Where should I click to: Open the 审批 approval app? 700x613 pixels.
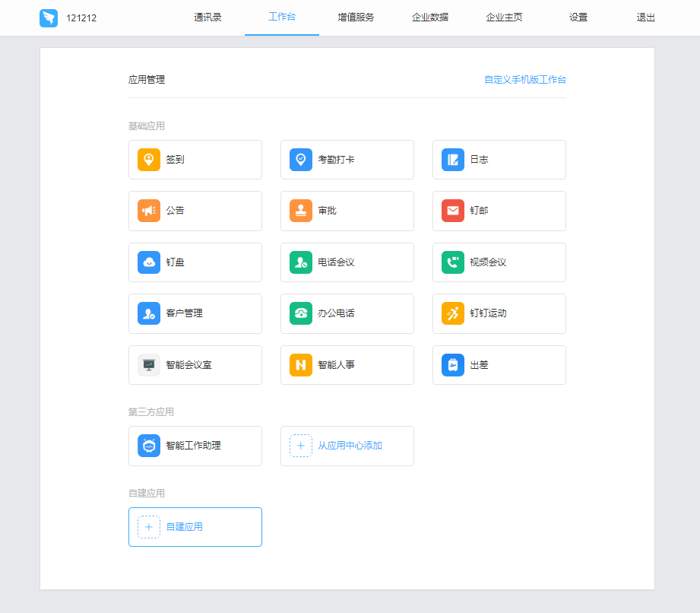tap(347, 211)
